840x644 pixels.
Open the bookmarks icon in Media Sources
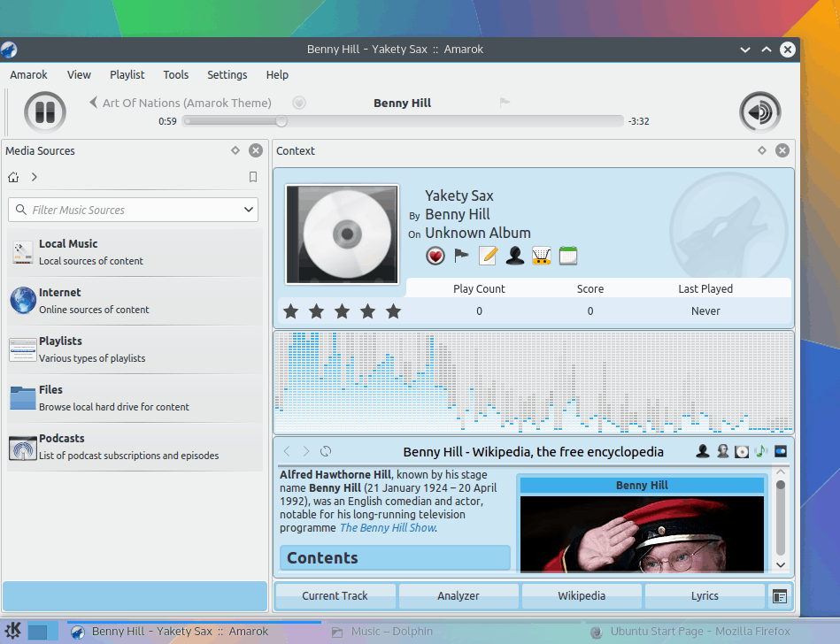(253, 177)
